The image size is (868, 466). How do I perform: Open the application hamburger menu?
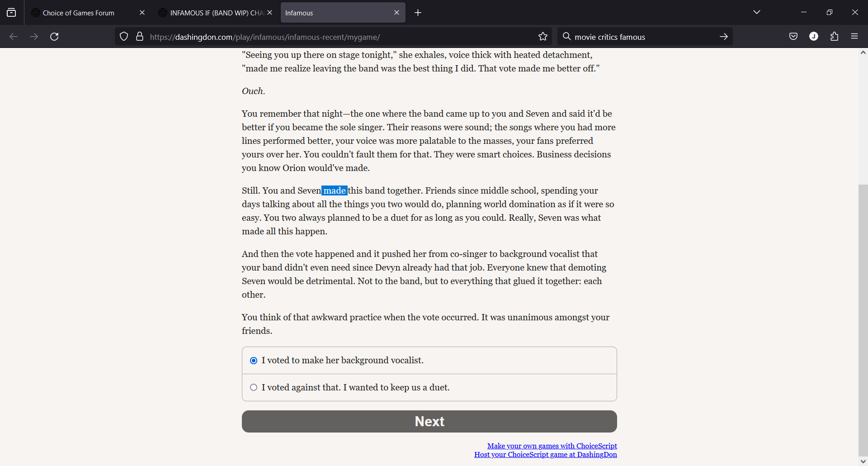pyautogui.click(x=854, y=37)
